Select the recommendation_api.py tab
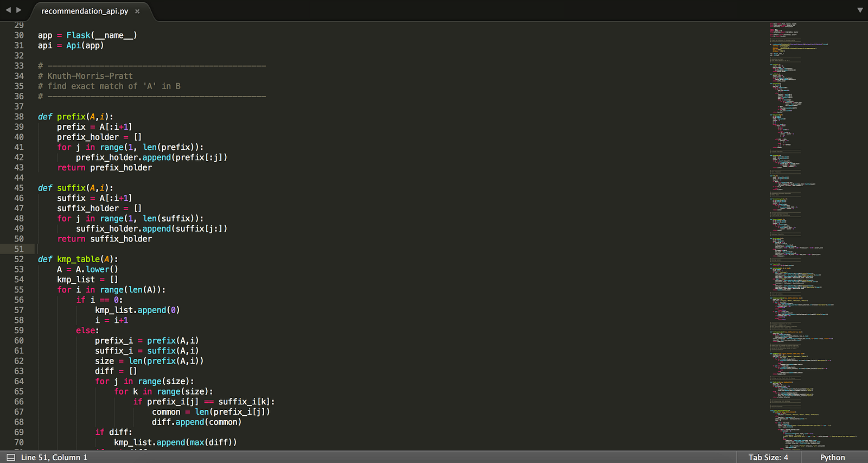The image size is (868, 463). pos(85,11)
